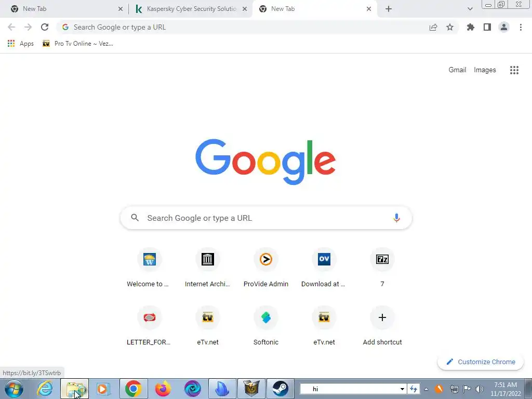This screenshot has height=399, width=532.
Task: Launch Internet Explorer from taskbar
Action: 45,389
